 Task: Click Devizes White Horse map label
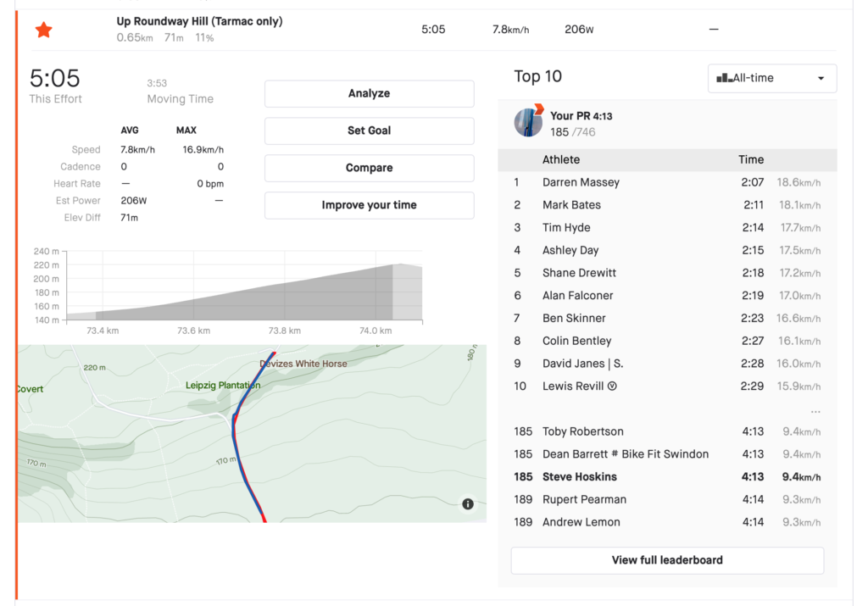click(x=303, y=364)
